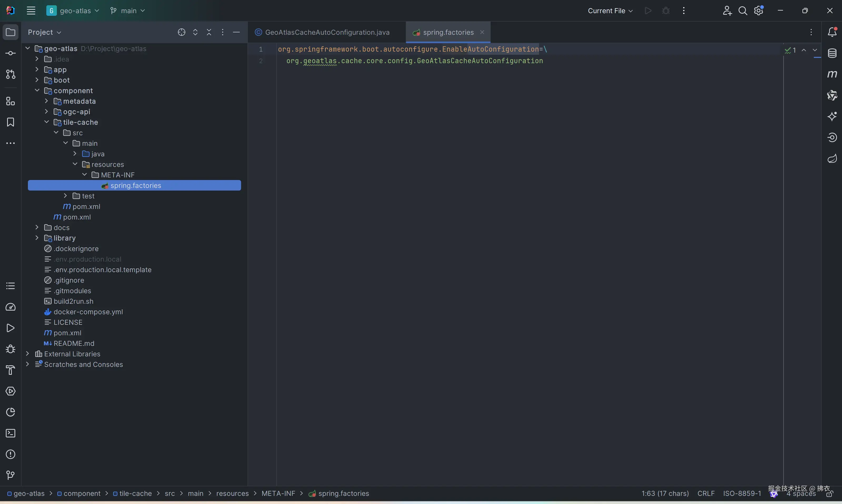Open the Current File run configuration dropdown
This screenshot has height=504, width=842.
click(x=610, y=11)
